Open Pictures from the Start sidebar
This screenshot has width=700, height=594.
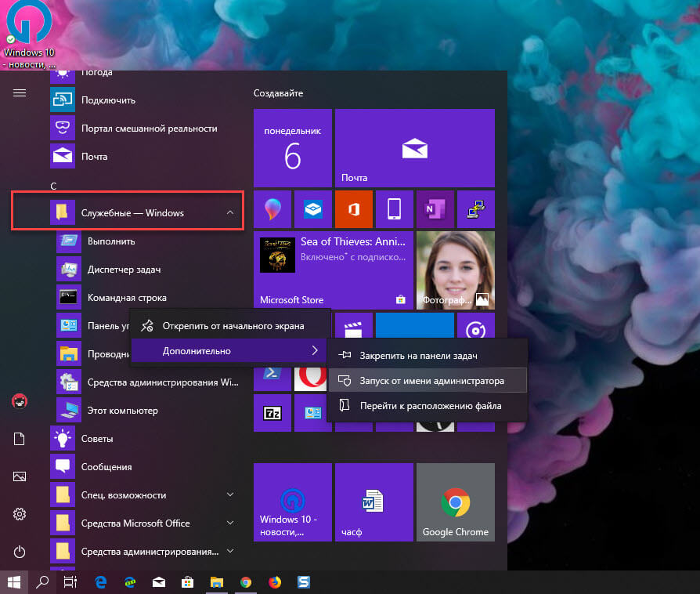20,476
